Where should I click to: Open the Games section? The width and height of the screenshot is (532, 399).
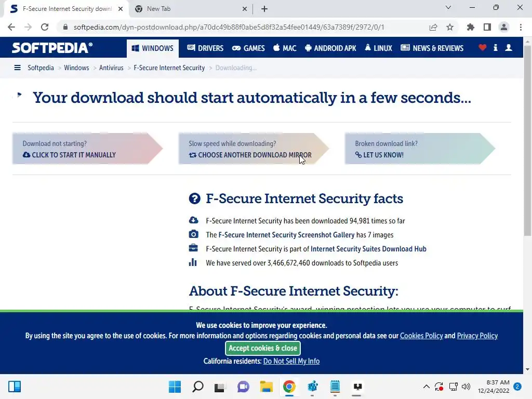coord(248,48)
